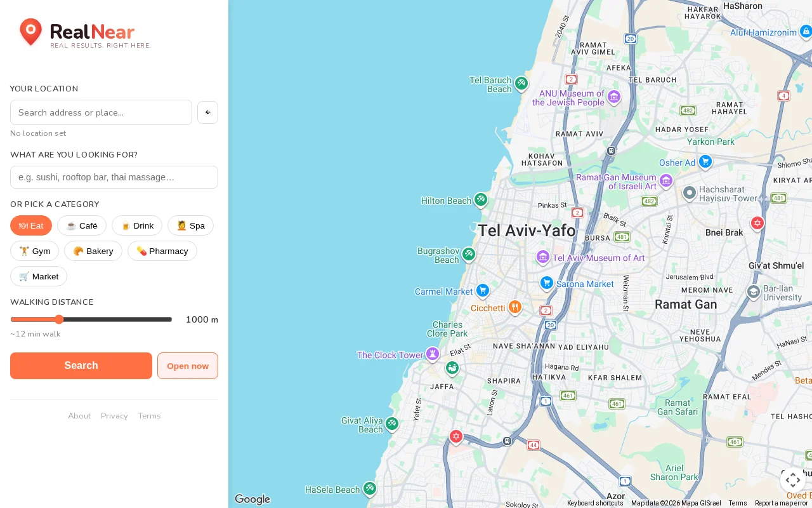812x508 pixels.
Task: Click the red Star of David pin near Bnei Brak
Action: (x=757, y=223)
